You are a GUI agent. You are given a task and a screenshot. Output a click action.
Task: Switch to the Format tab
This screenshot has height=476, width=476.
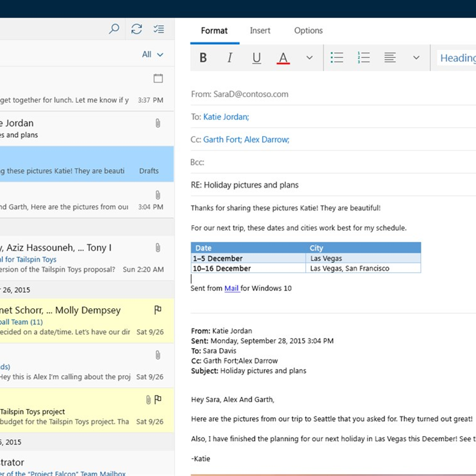tap(214, 31)
